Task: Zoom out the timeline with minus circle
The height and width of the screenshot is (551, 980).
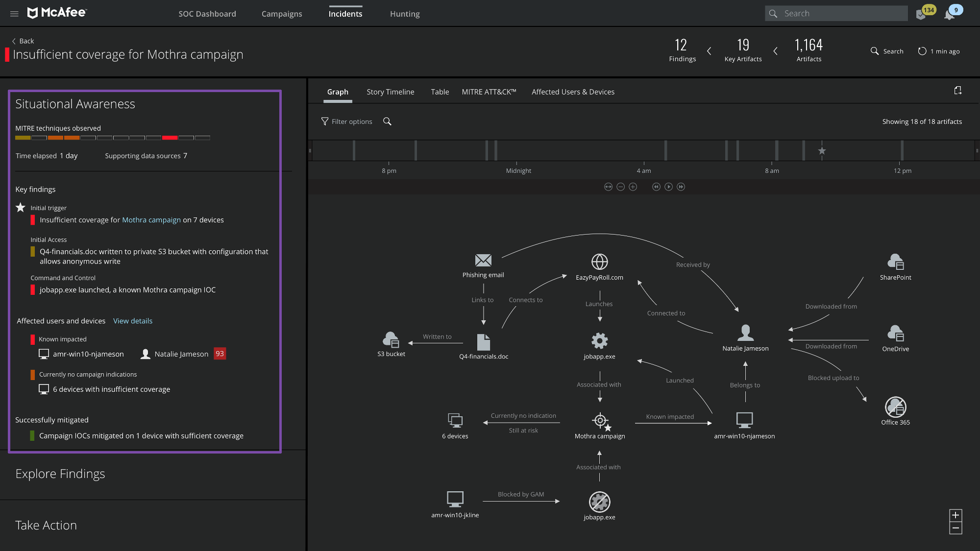Action: (620, 187)
